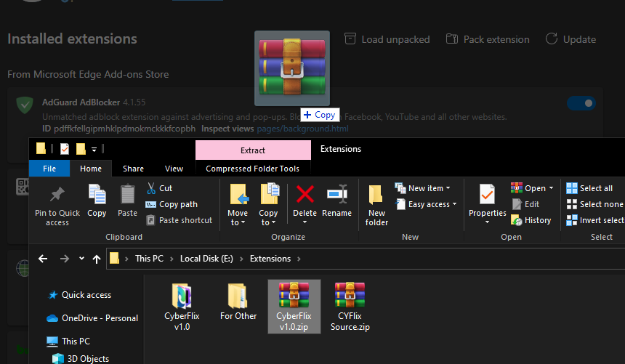Open the File ribbon tab

(49, 169)
